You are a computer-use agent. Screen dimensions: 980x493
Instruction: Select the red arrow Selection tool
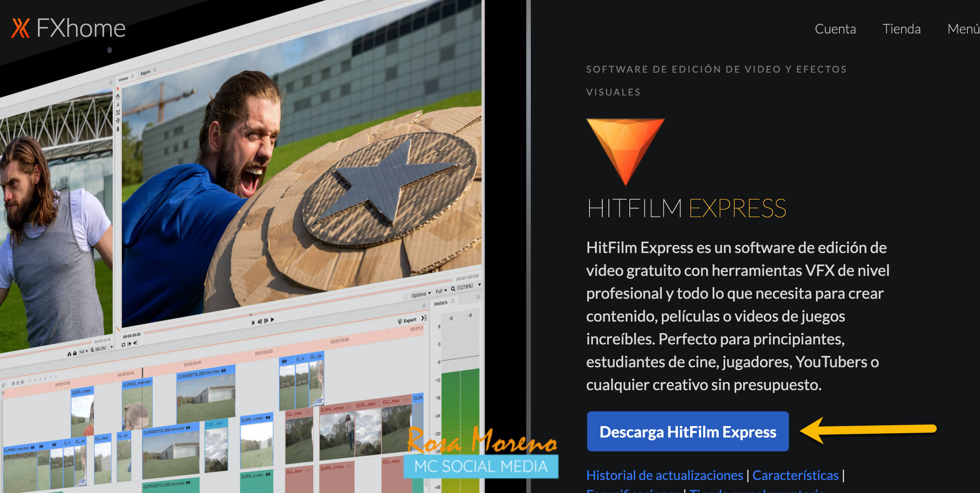click(x=118, y=89)
